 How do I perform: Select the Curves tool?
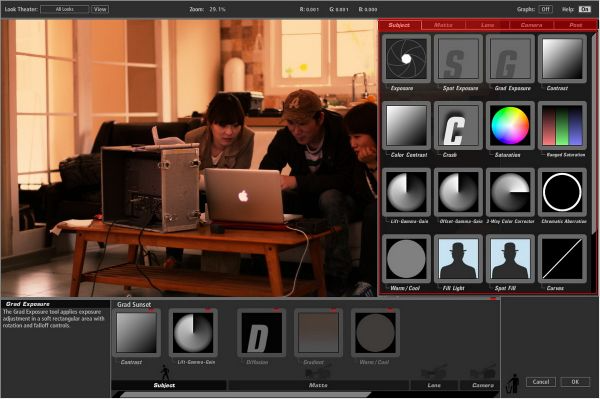(x=562, y=259)
